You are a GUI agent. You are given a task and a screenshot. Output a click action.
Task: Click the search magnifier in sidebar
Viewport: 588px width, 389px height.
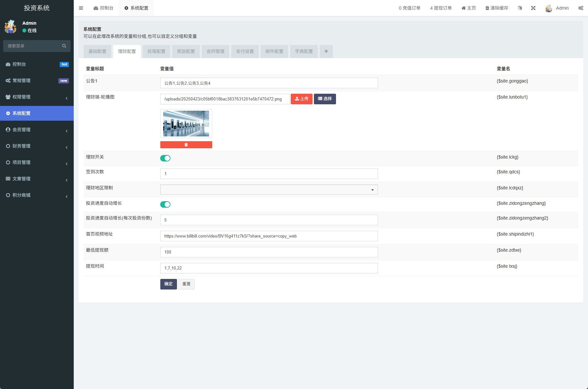click(64, 46)
